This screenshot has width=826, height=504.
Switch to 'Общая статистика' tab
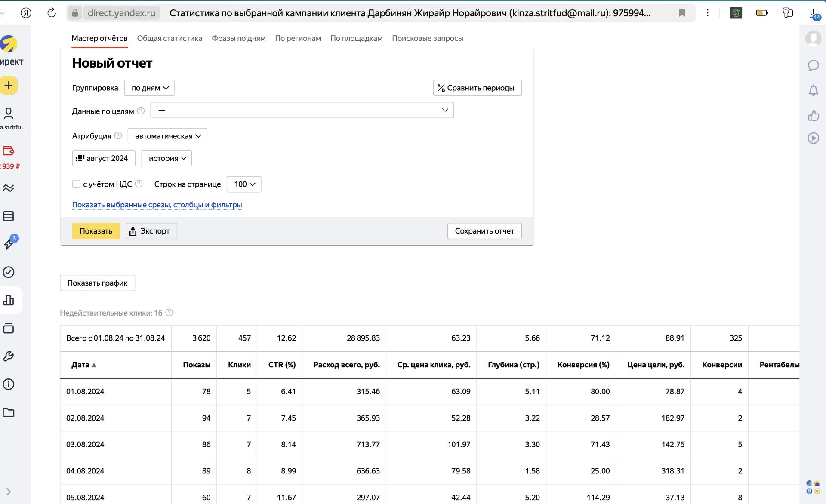170,38
